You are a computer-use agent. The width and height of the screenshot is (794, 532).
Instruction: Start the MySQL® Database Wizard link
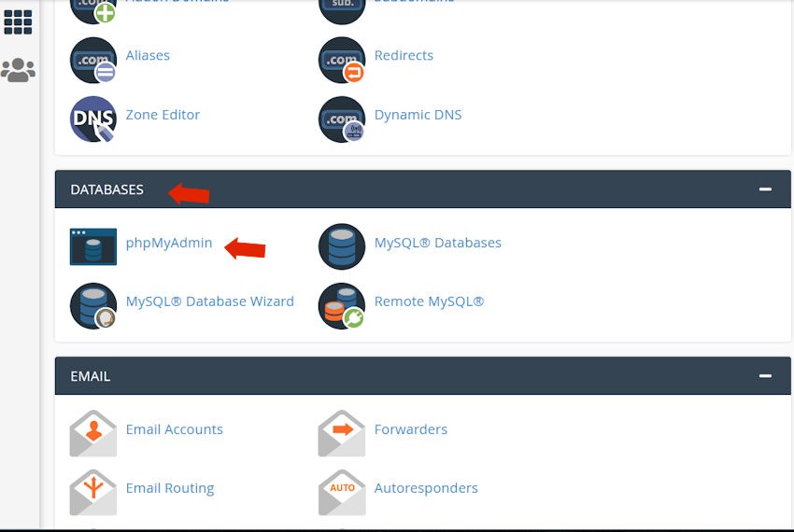tap(209, 301)
